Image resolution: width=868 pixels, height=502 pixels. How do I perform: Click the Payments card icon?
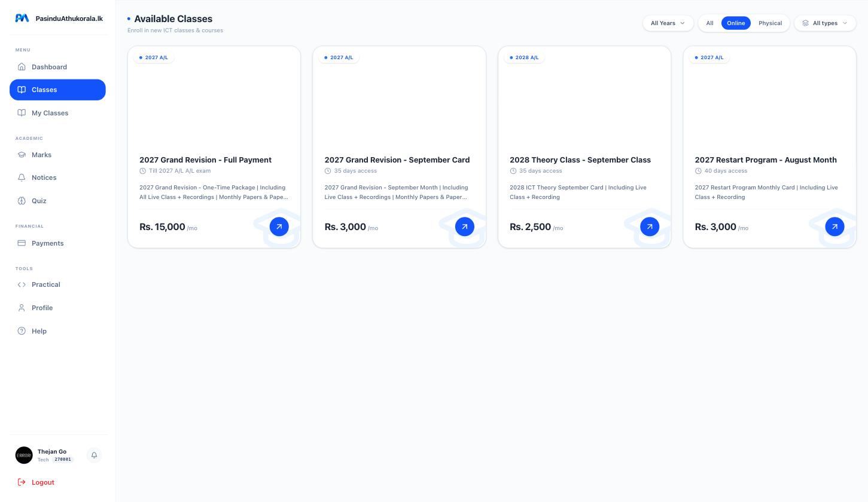[22, 243]
